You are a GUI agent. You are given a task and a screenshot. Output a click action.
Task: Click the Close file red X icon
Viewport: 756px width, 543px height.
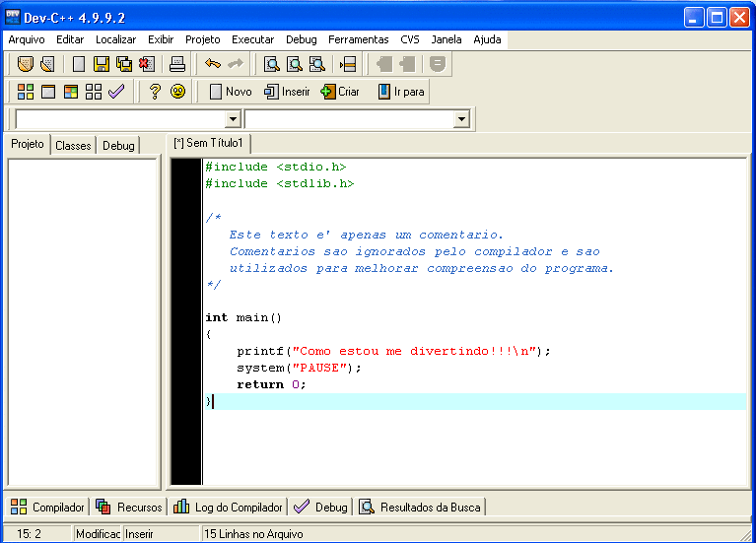click(147, 64)
